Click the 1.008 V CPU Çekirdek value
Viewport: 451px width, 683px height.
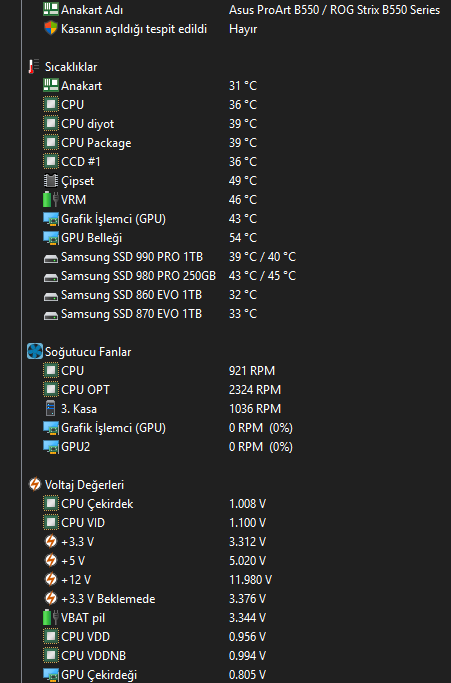[x=248, y=504]
